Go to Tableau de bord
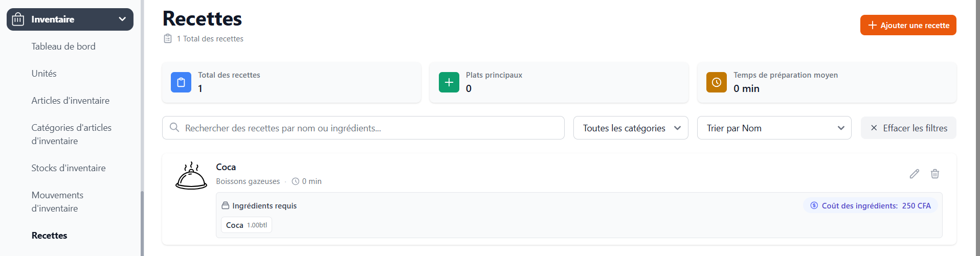The image size is (980, 256). tap(63, 46)
